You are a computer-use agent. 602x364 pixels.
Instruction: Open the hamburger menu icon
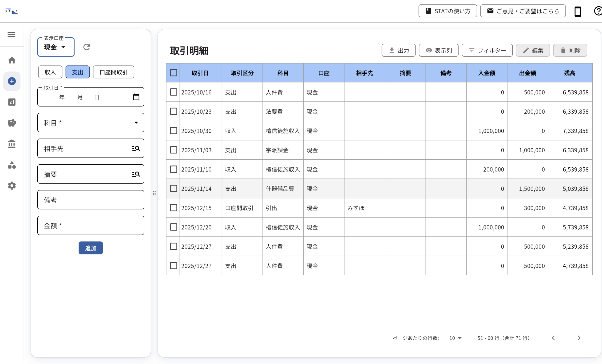[x=11, y=34]
